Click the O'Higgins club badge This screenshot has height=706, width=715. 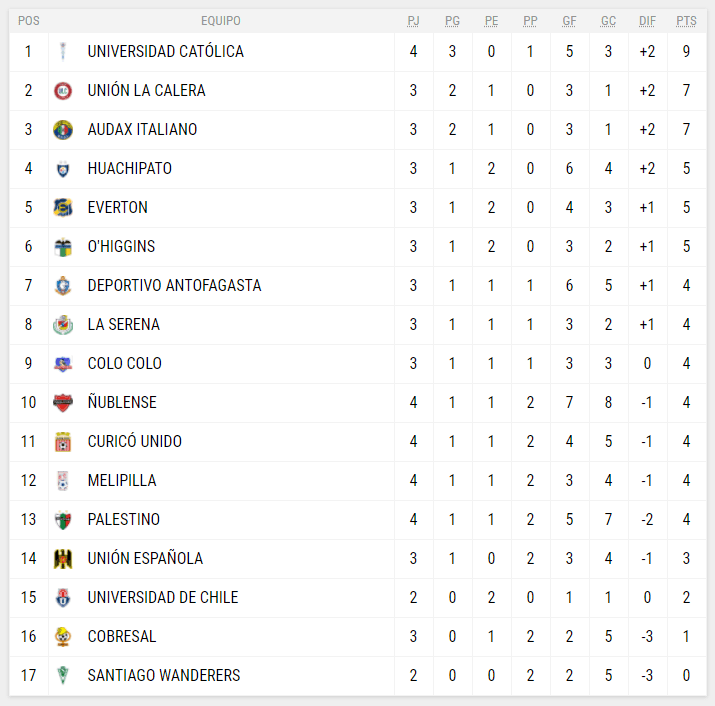(x=63, y=247)
